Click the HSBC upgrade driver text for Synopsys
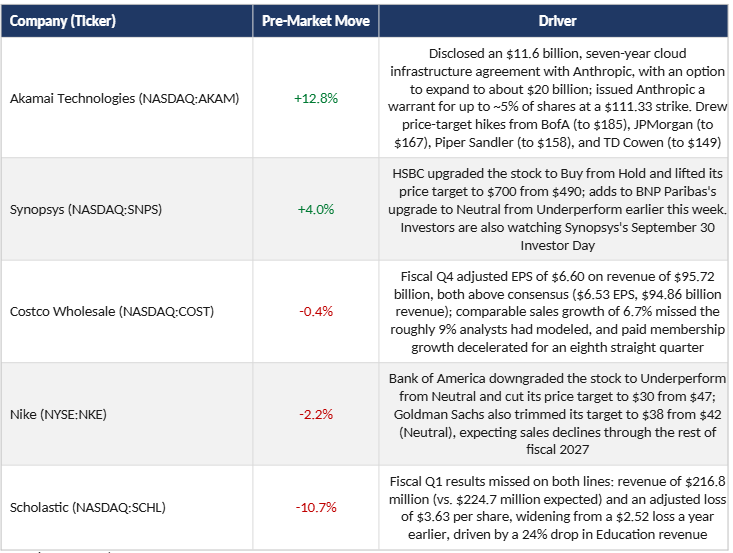 pos(557,209)
